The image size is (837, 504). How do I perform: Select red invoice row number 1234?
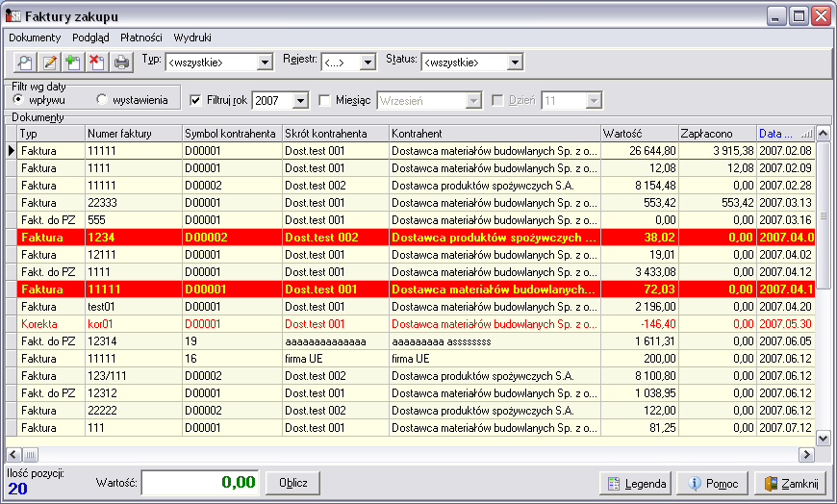[411, 237]
